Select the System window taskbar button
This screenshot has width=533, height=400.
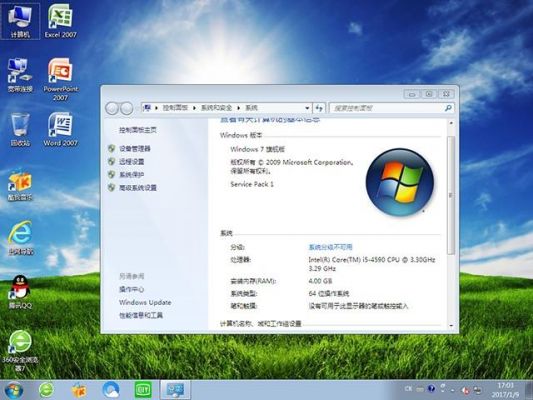coord(175,390)
